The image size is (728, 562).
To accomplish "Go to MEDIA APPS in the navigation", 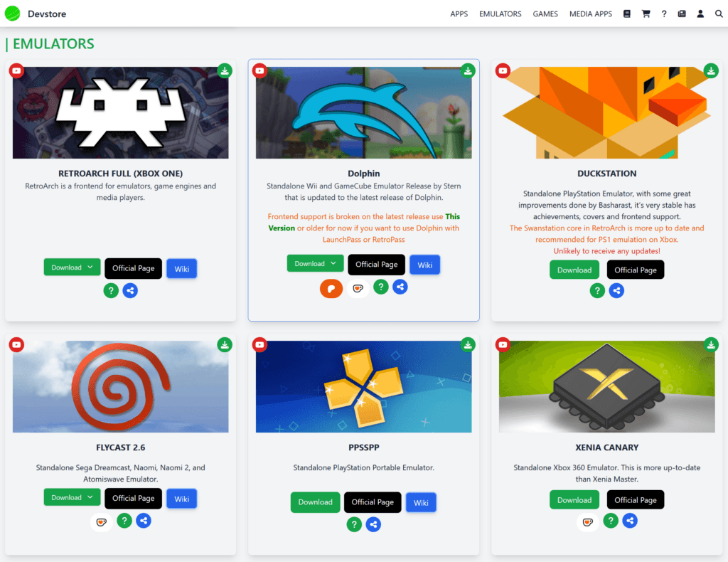I will [x=590, y=14].
